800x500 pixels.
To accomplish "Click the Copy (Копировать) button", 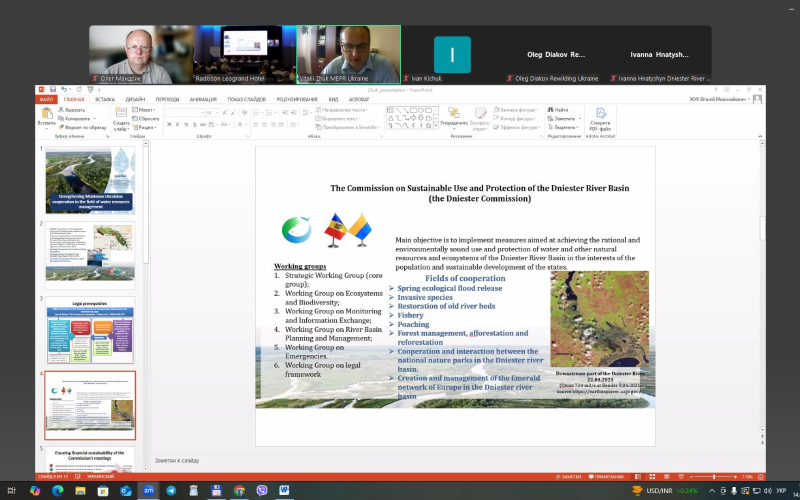I will [74, 119].
